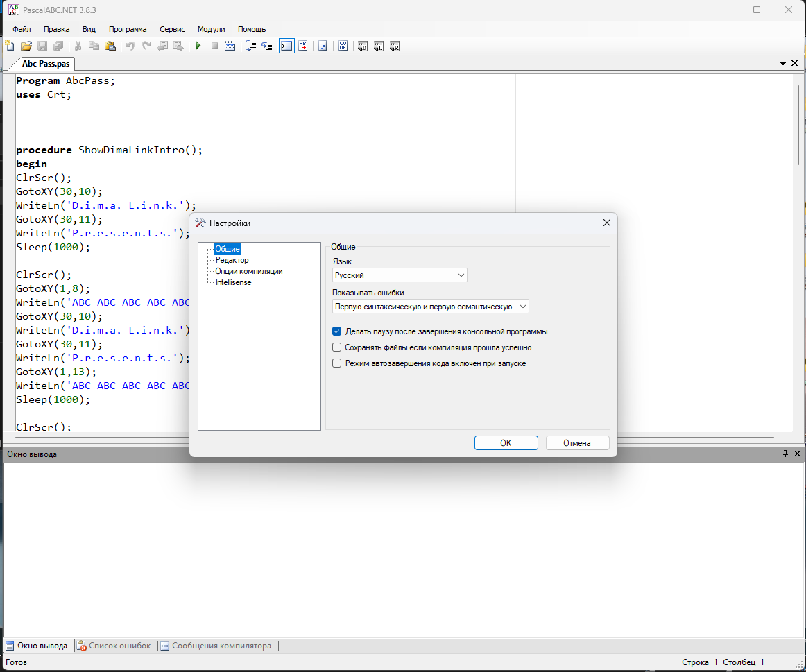
Task: Click the New file toolbar icon
Action: pyautogui.click(x=10, y=46)
